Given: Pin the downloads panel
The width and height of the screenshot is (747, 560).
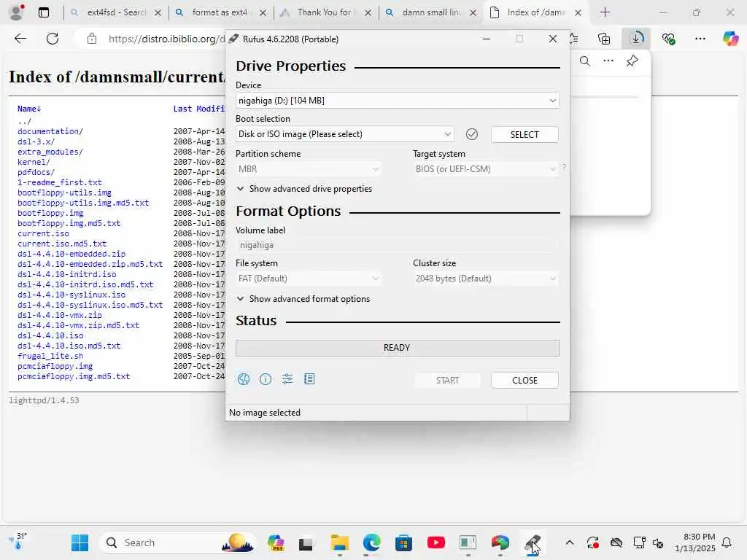Looking at the screenshot, I should click(632, 61).
